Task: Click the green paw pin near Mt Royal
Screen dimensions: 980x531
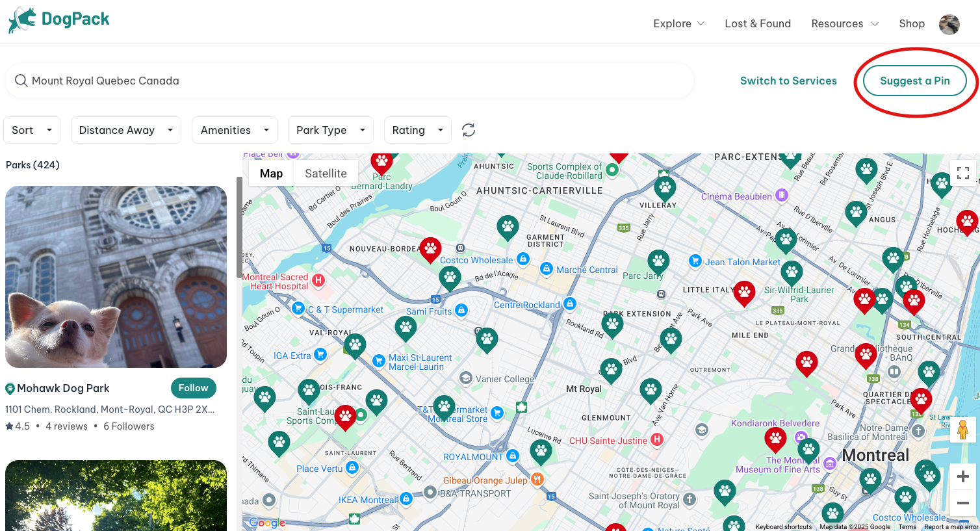Action: (x=610, y=369)
